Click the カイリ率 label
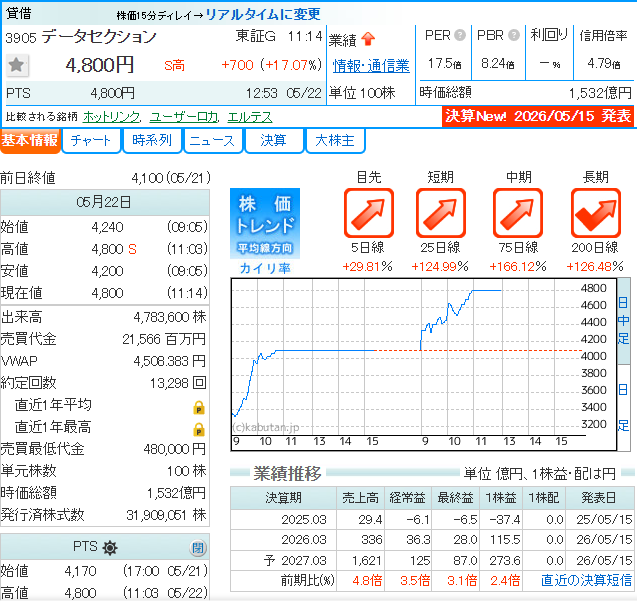Screen dimensions: 637x601 point(265,268)
